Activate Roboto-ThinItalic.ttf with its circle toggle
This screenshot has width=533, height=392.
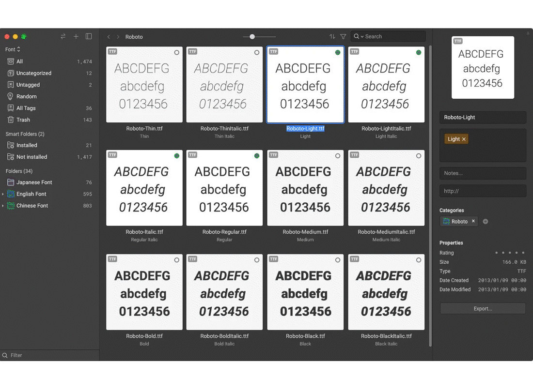[x=257, y=52]
